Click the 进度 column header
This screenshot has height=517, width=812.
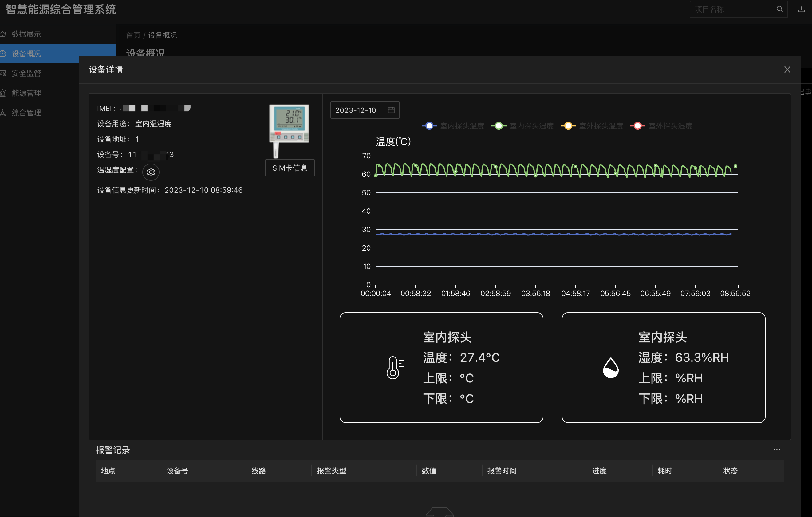click(599, 471)
